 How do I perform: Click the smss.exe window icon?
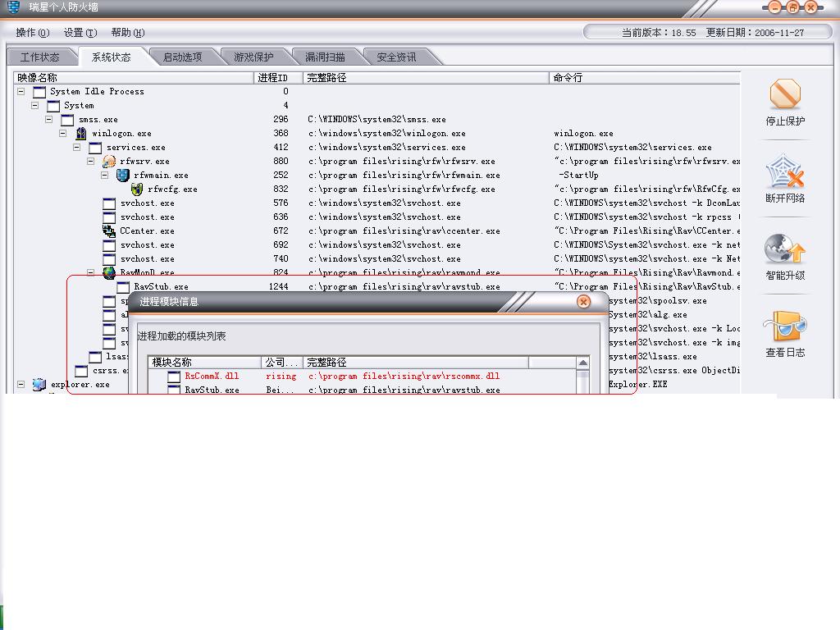tap(67, 120)
